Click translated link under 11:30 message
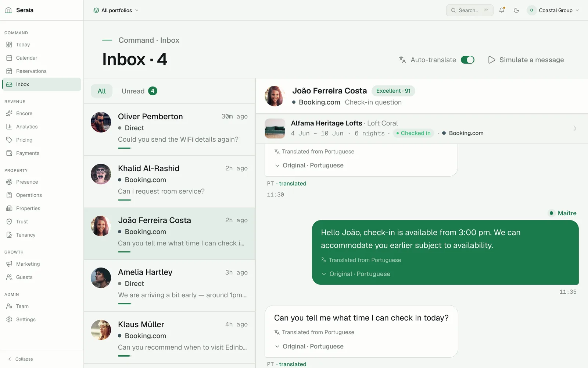 [x=293, y=184]
